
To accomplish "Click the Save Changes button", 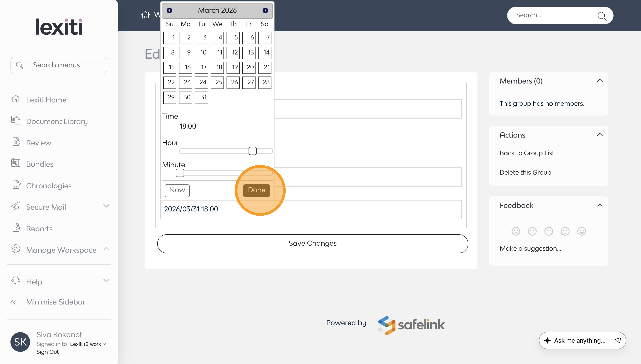I will 312,243.
